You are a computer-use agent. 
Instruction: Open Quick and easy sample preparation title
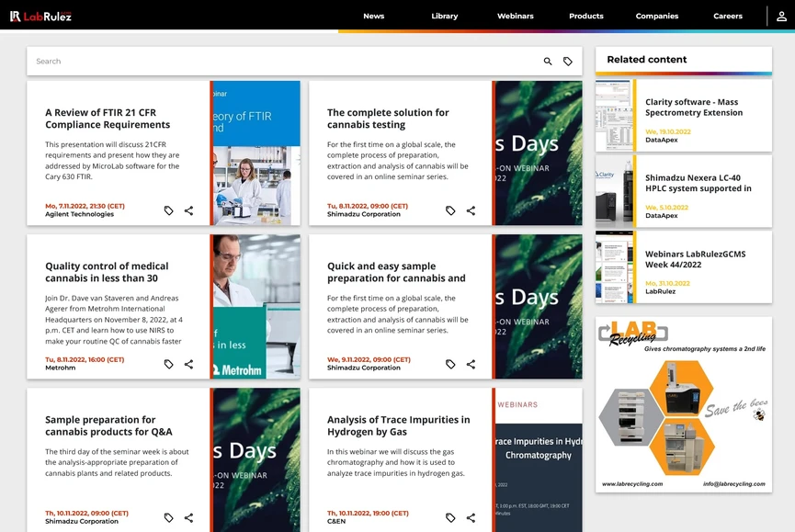(396, 272)
